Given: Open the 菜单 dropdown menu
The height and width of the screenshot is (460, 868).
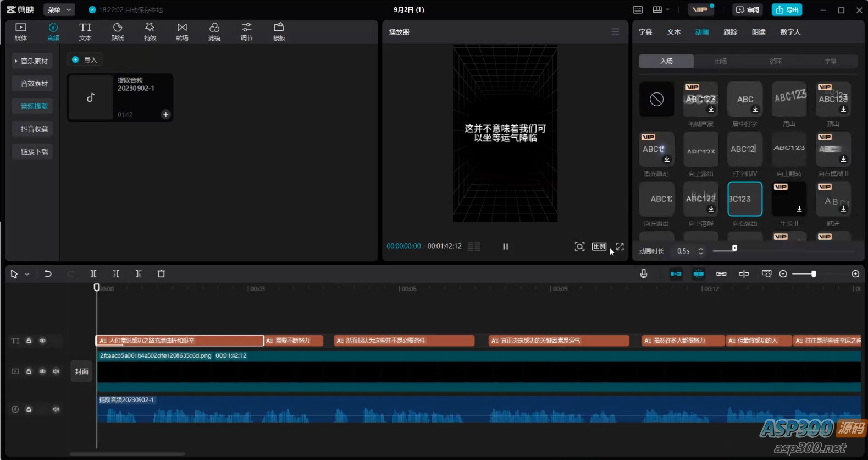Looking at the screenshot, I should (x=59, y=10).
